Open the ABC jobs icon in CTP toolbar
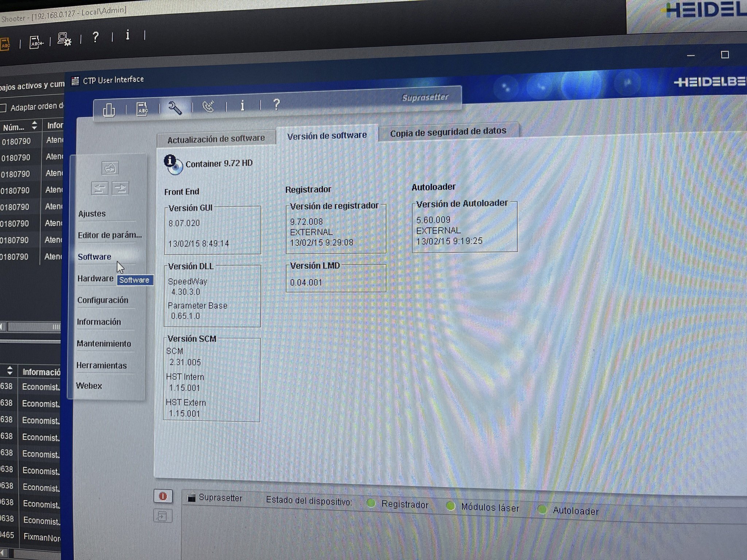The image size is (747, 560). 142,109
